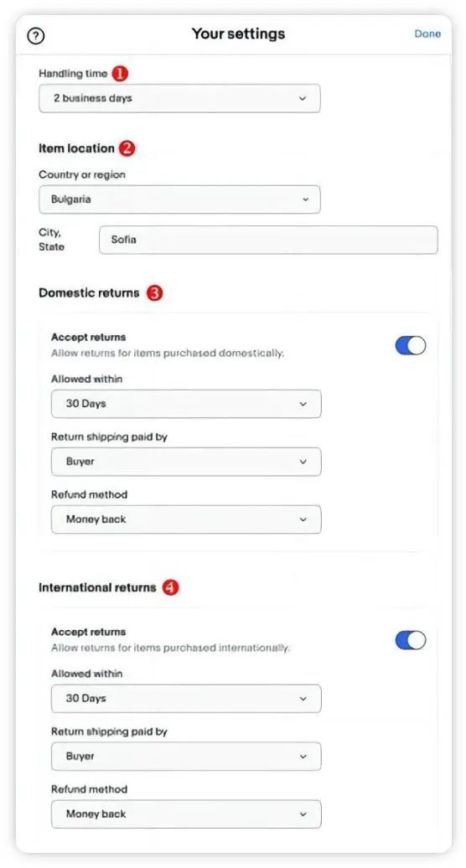The height and width of the screenshot is (868, 466).
Task: Open international Refund method Money back dropdown
Action: 186,814
